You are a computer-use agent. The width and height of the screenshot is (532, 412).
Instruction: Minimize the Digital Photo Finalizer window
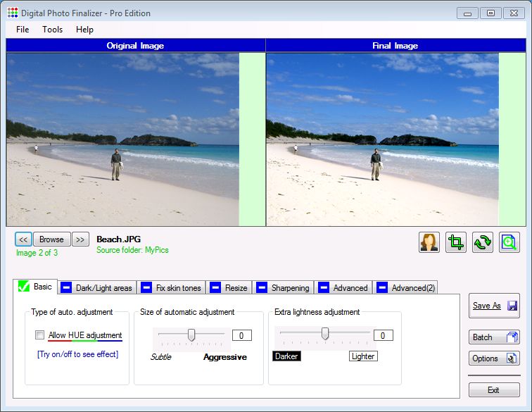pyautogui.click(x=467, y=13)
